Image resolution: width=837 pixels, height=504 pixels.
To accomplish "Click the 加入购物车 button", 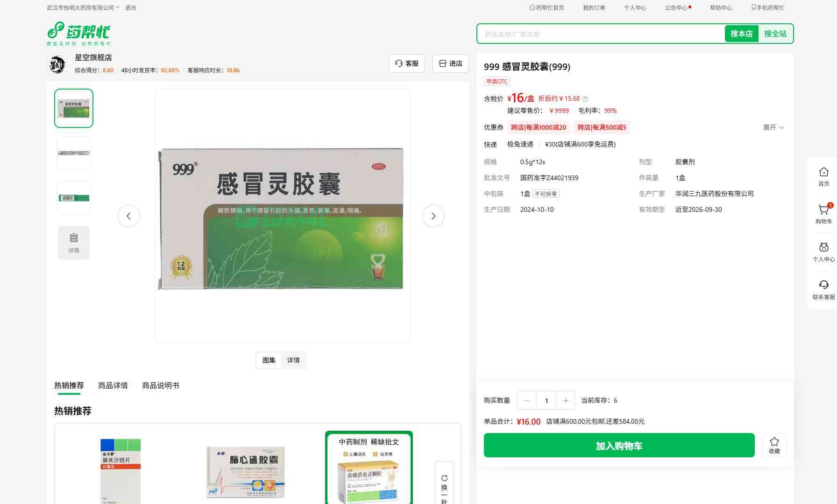I will pos(619,446).
